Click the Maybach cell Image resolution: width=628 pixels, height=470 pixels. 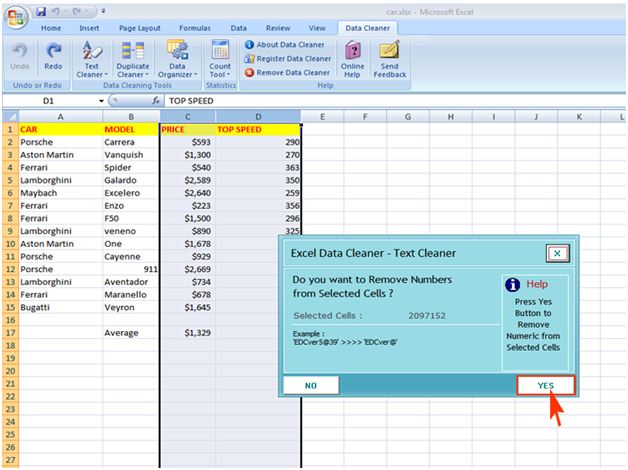coord(60,193)
